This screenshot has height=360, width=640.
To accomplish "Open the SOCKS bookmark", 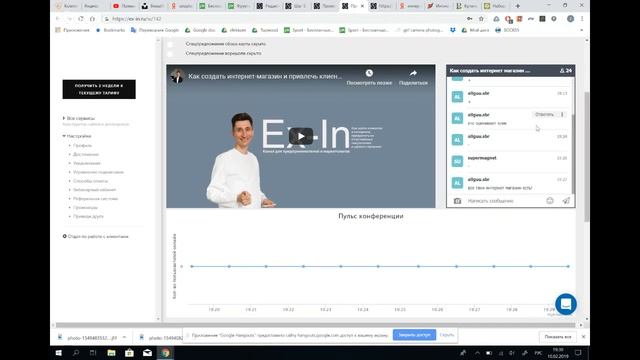I will (507, 30).
